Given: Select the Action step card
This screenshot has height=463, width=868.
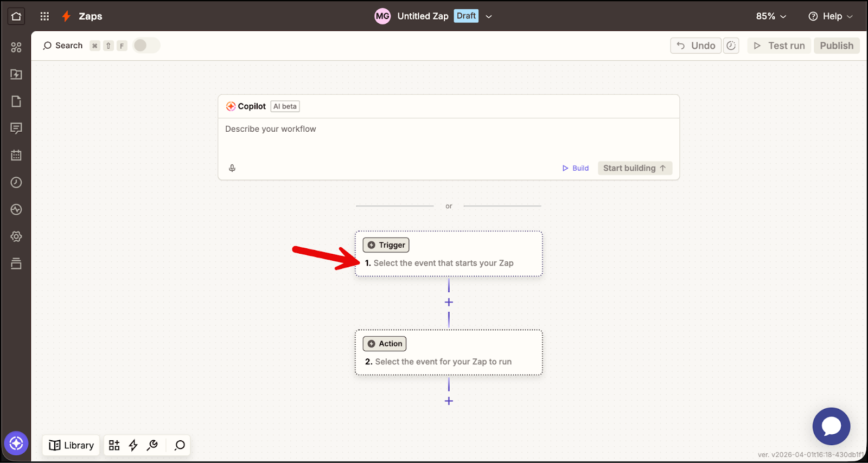Looking at the screenshot, I should coord(449,352).
